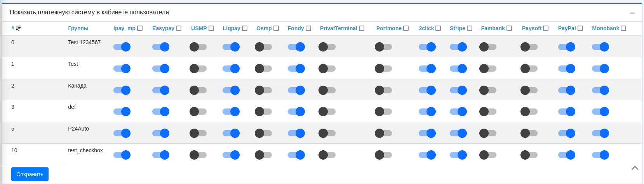The image size is (644, 184).
Task: Turn off Stripe toggle for Test group
Action: [458, 69]
